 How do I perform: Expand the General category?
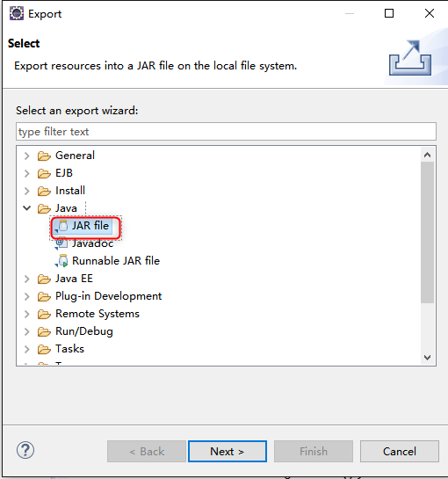coord(27,156)
